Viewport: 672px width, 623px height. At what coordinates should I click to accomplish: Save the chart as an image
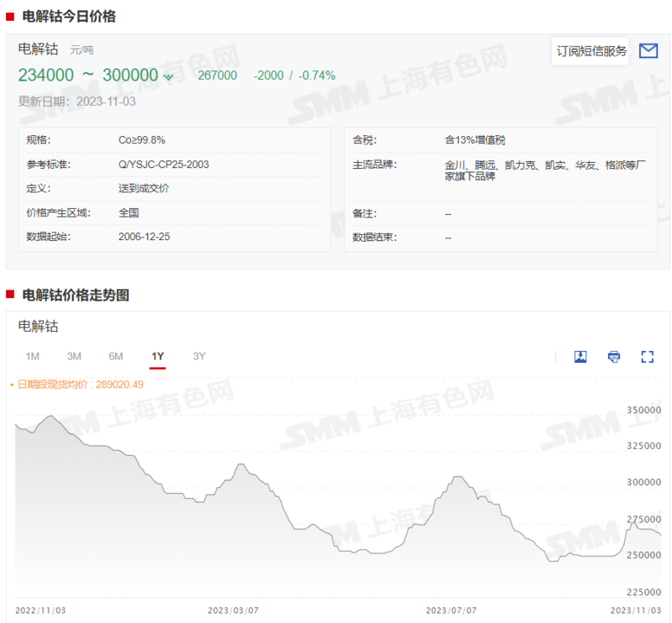(580, 357)
